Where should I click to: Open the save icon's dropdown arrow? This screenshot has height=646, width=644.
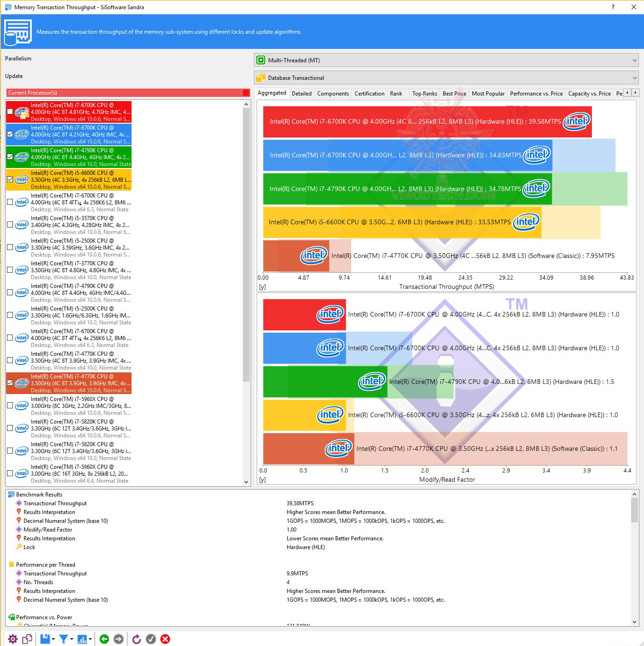click(x=54, y=639)
